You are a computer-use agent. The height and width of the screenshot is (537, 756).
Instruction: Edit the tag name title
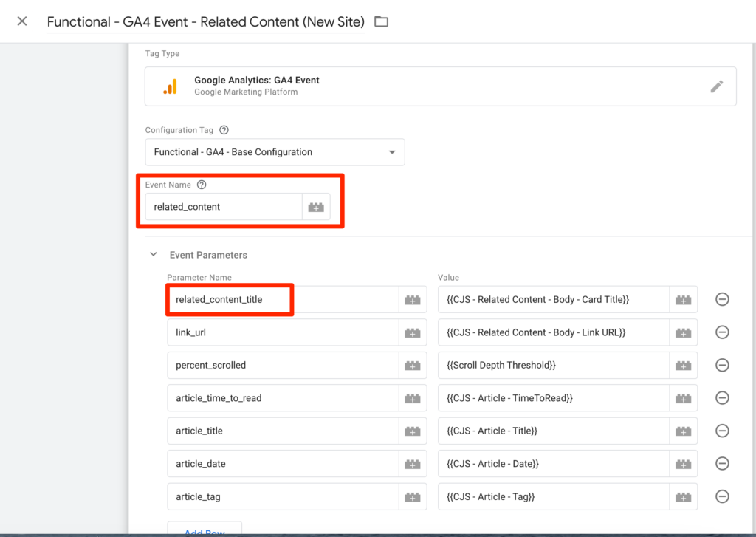coord(205,21)
